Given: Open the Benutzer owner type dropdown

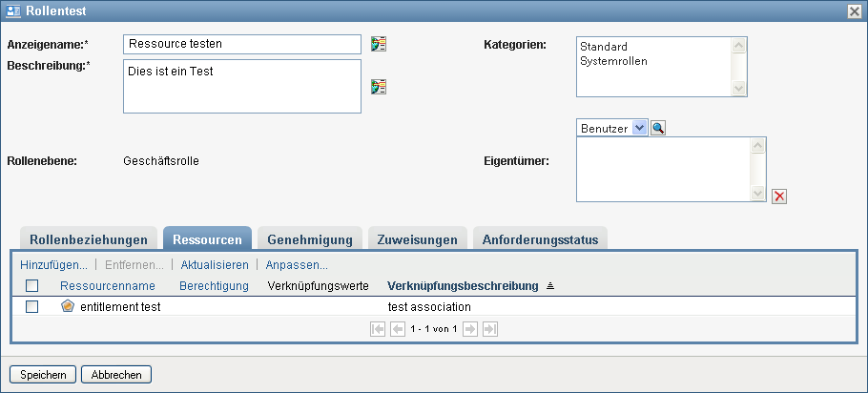Looking at the screenshot, I should coord(639,128).
